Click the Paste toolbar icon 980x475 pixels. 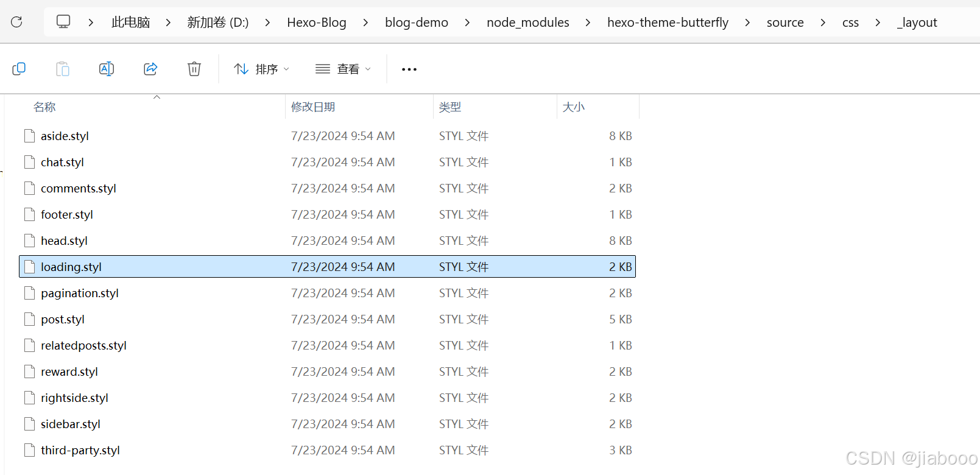click(63, 69)
